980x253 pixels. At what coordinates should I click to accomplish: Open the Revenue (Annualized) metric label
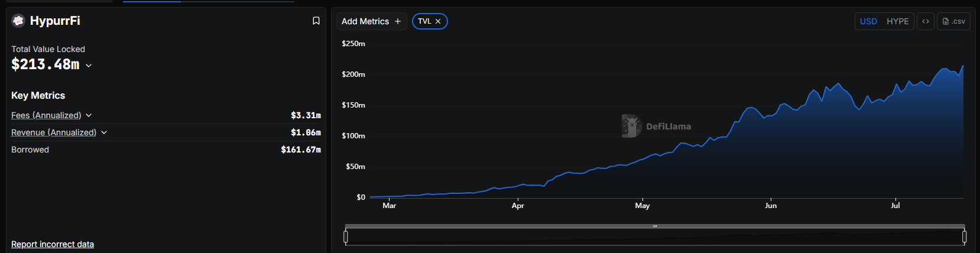pyautogui.click(x=54, y=132)
